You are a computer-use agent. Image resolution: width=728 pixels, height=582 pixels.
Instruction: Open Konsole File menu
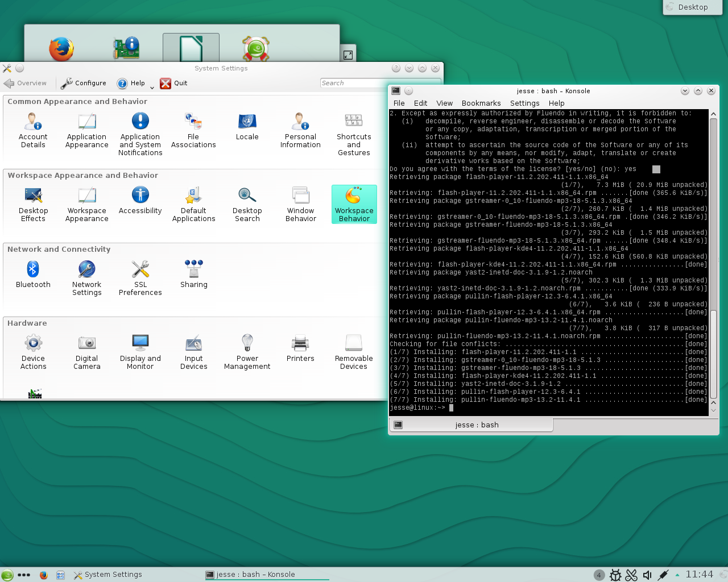(399, 103)
